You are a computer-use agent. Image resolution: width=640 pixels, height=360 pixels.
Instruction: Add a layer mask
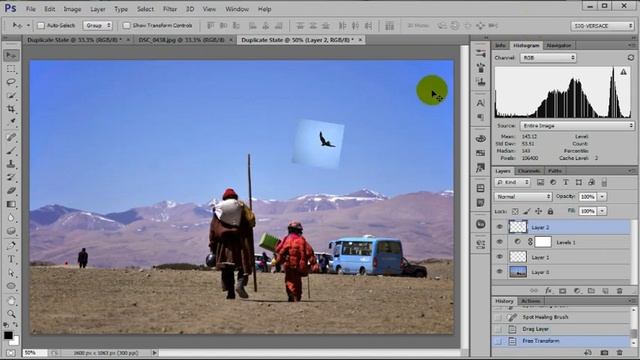(x=563, y=291)
